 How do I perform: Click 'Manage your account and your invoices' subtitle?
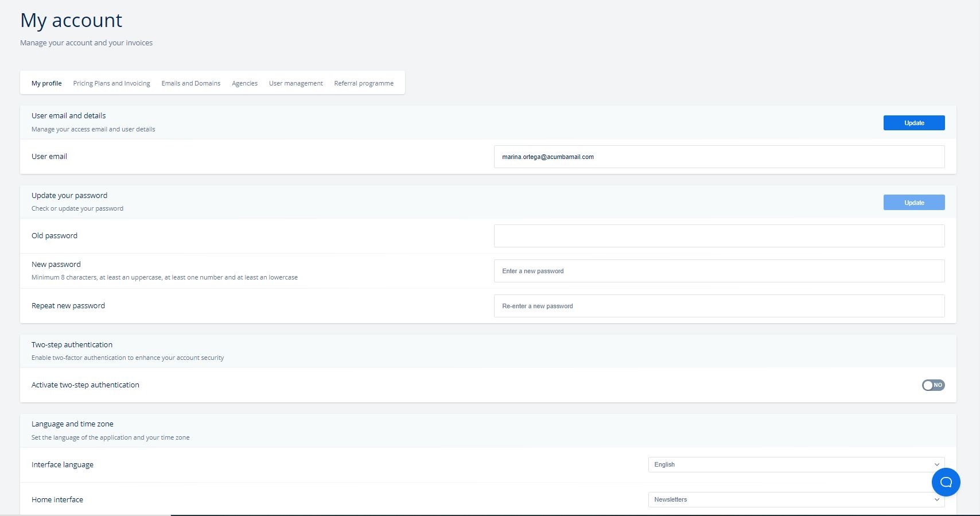[86, 42]
